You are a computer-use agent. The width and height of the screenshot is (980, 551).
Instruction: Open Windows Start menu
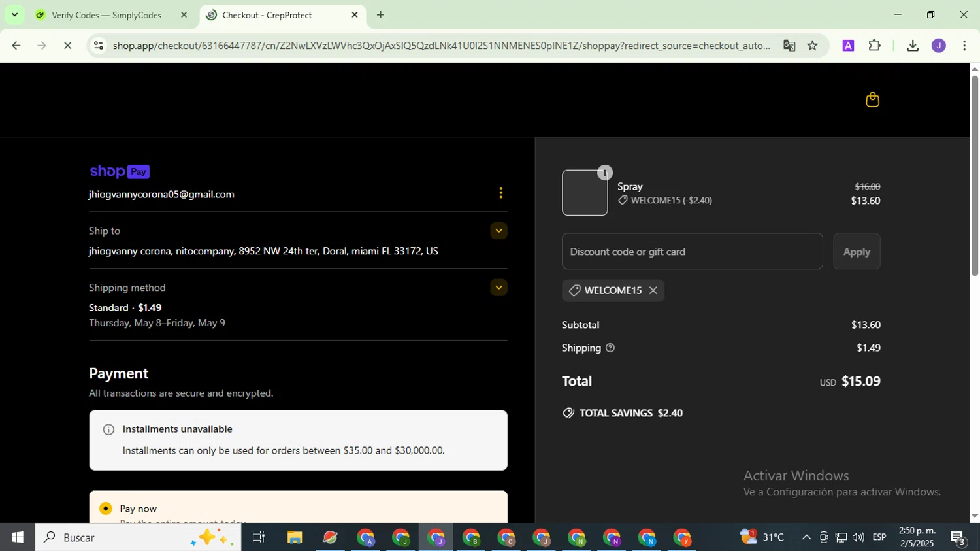[x=17, y=537]
